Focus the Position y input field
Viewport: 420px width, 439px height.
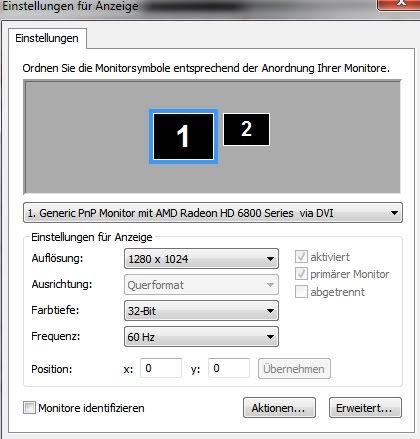click(229, 368)
